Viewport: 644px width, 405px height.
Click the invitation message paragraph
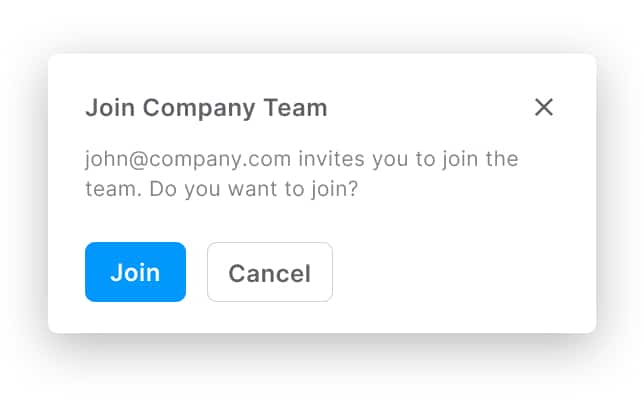[x=301, y=174]
